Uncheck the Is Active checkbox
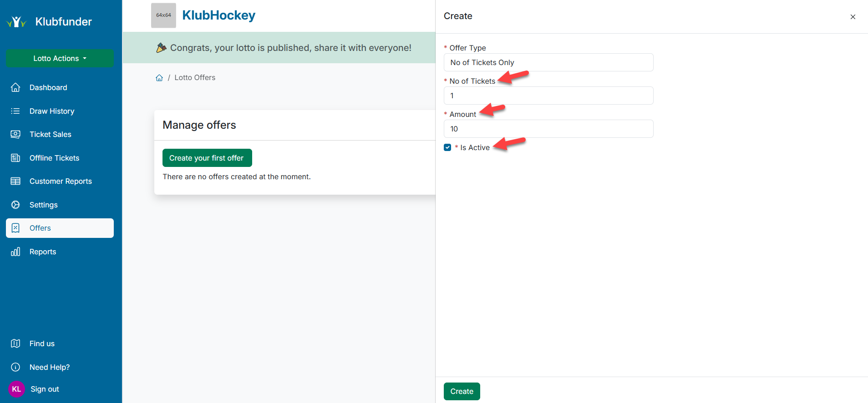 (x=447, y=147)
